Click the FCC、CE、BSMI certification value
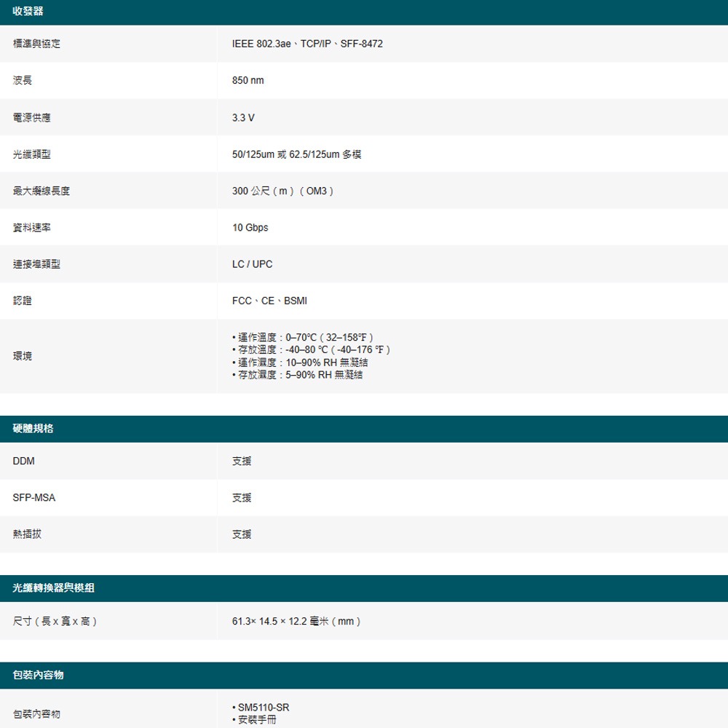The width and height of the screenshot is (728, 728). click(269, 301)
